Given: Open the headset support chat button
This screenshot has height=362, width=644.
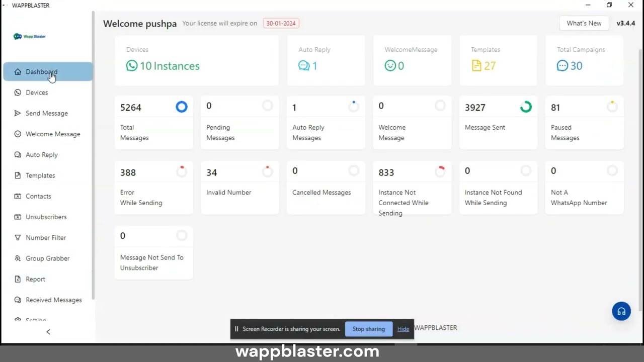Looking at the screenshot, I should [621, 311].
